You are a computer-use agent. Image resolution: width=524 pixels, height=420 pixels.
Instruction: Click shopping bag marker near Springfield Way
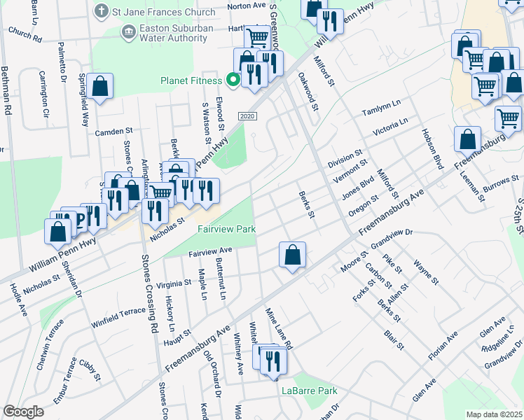point(100,87)
